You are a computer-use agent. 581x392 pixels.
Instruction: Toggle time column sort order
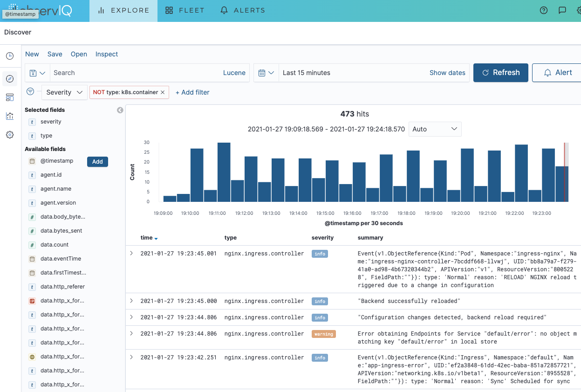click(x=156, y=238)
